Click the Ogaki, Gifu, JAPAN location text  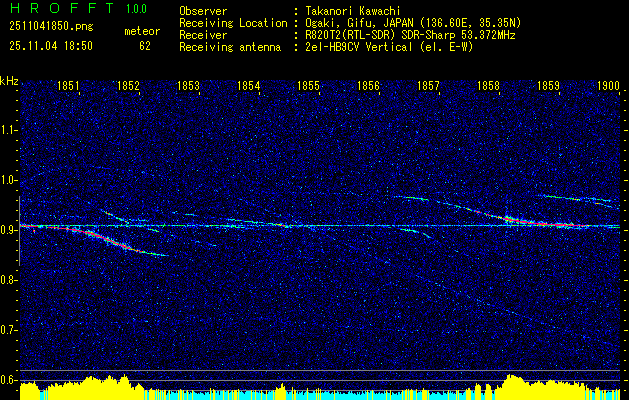coord(413,23)
